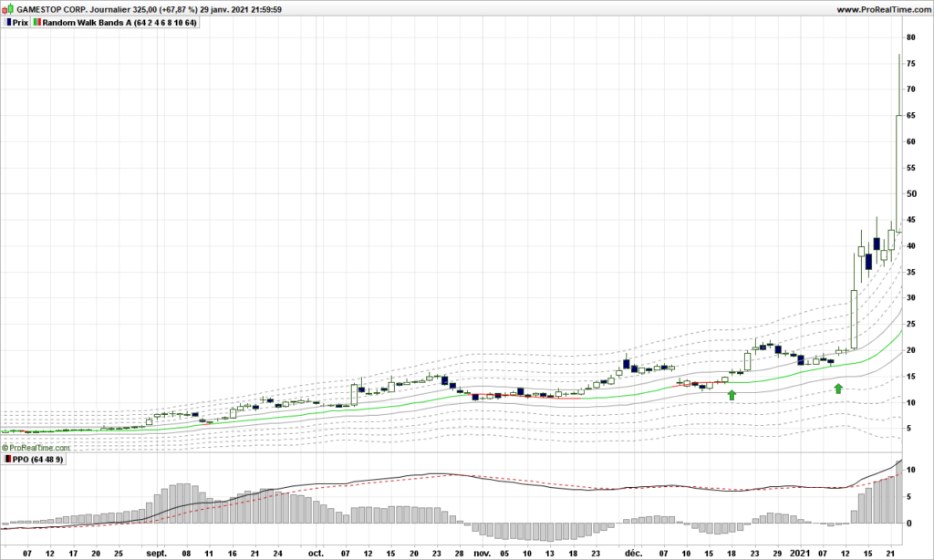Click the 17 date label on time axis
The image size is (934, 560).
73,554
